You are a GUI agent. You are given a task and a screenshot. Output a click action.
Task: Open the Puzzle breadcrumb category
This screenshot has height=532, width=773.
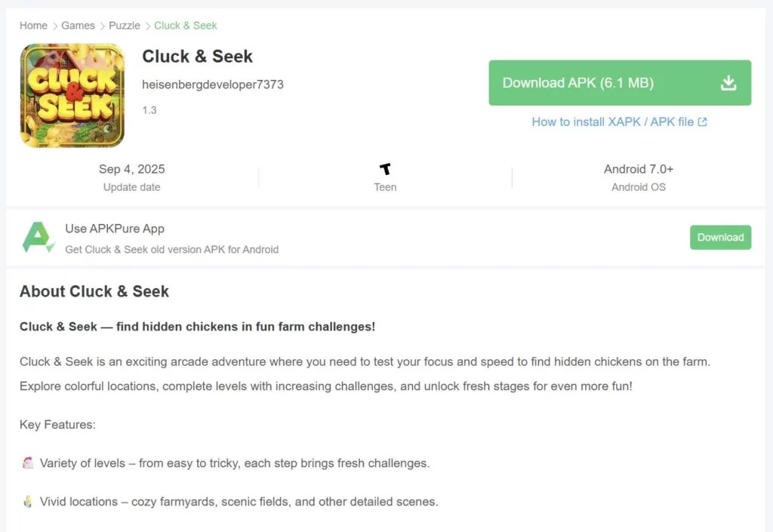point(125,26)
